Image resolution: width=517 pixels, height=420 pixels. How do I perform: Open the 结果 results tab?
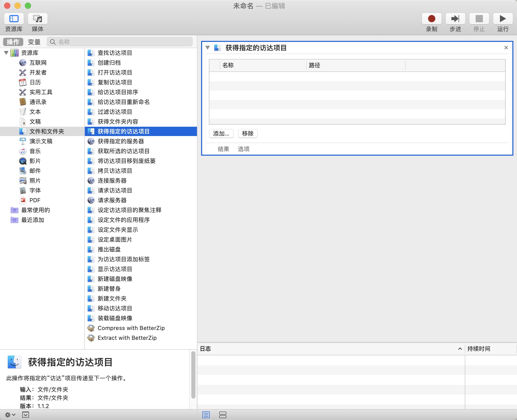(x=224, y=149)
